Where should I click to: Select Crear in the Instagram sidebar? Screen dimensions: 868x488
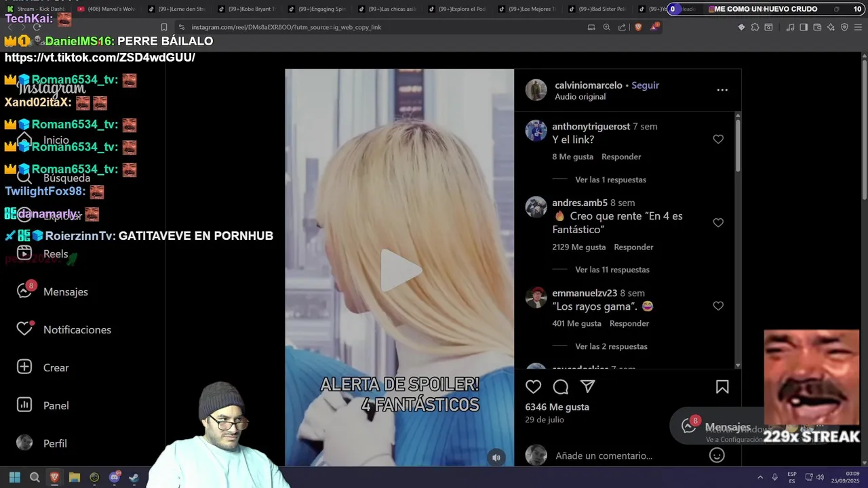42,367
